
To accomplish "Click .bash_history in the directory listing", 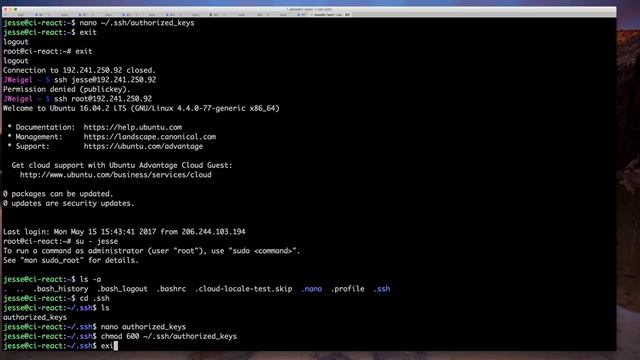I will [x=60, y=289].
